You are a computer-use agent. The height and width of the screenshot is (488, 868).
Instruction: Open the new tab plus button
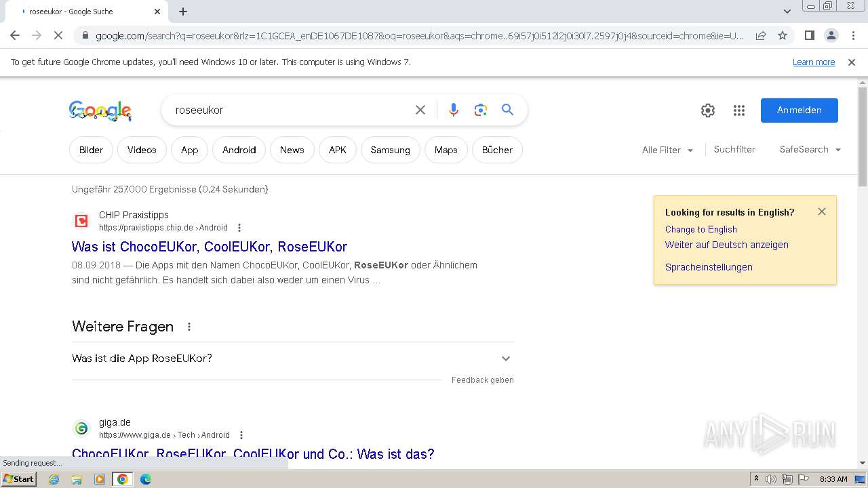pos(183,12)
